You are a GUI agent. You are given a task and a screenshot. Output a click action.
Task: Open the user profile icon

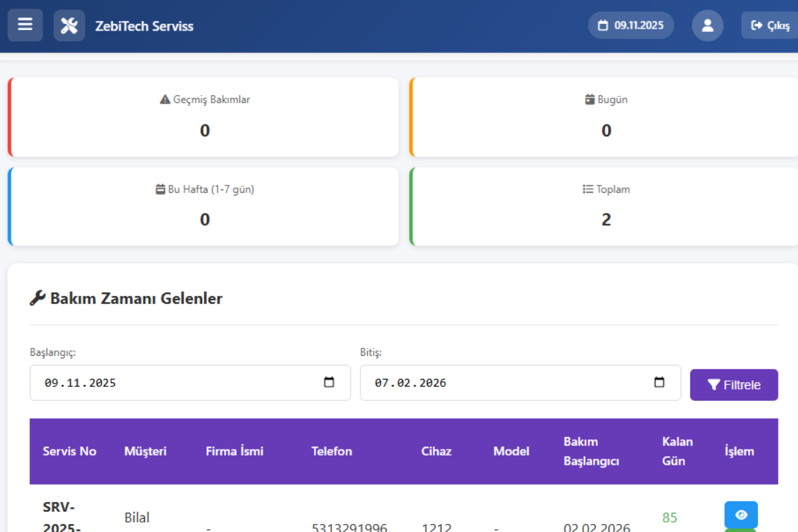coord(707,26)
